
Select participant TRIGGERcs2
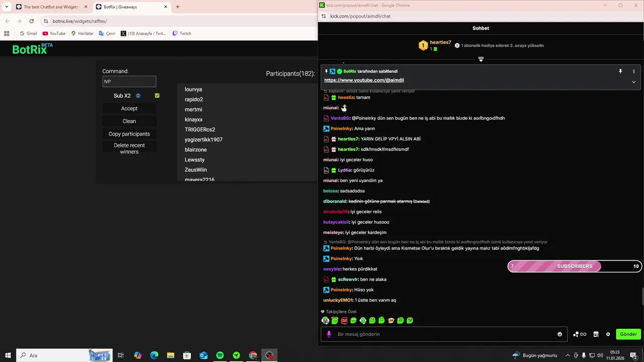tap(200, 130)
